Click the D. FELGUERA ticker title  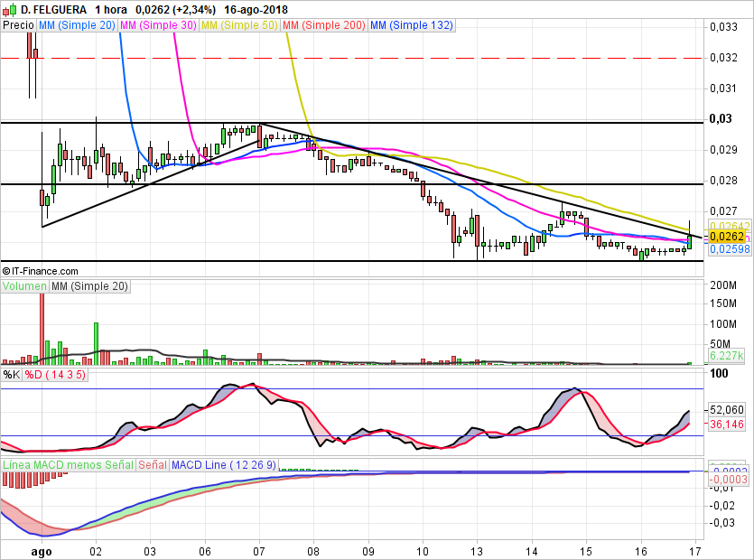click(x=50, y=9)
